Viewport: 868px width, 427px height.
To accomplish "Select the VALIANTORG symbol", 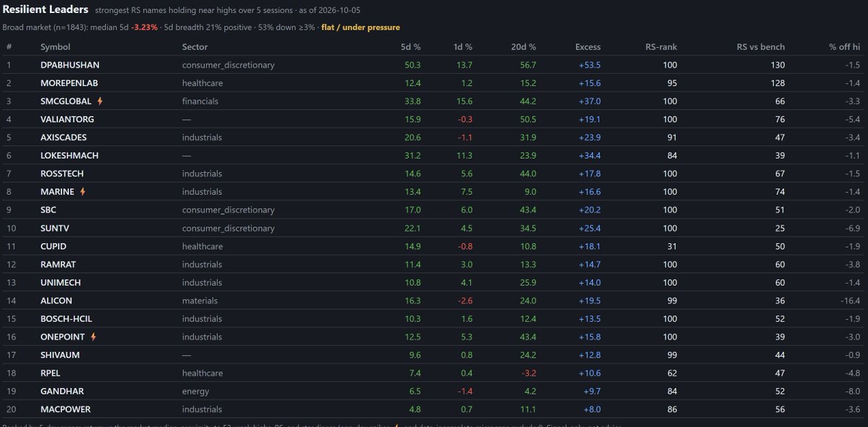I will coord(67,119).
